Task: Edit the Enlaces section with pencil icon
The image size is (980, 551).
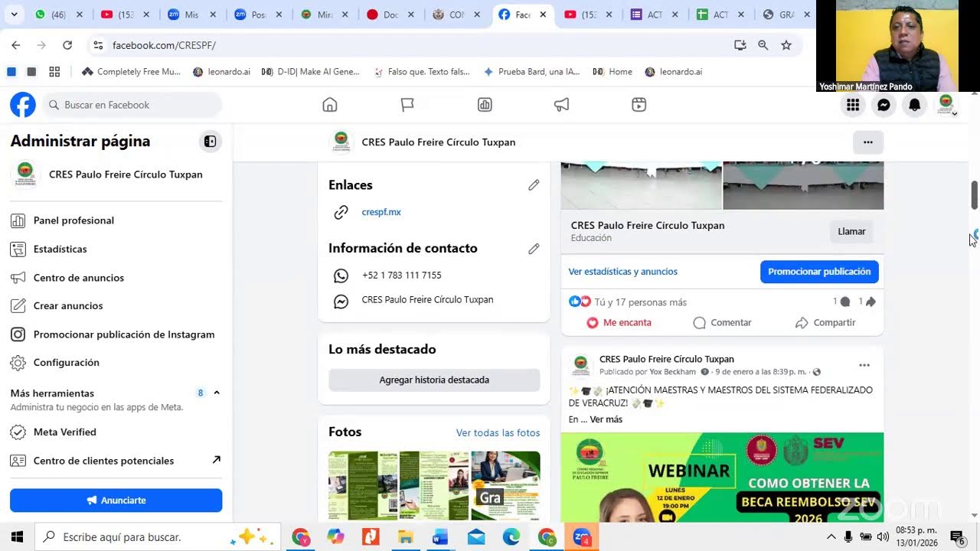Action: coord(534,185)
